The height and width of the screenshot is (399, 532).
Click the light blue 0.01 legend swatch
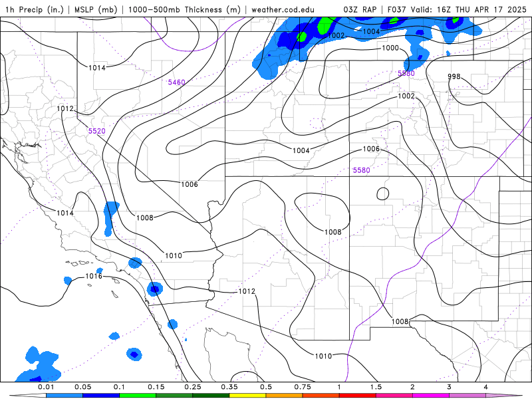[x=64, y=396]
